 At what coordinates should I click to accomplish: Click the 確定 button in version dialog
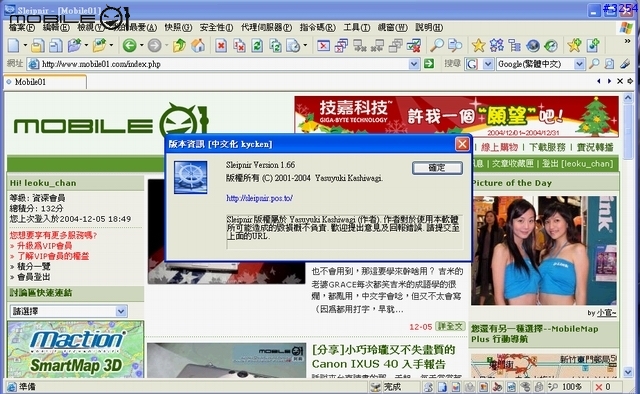(437, 168)
